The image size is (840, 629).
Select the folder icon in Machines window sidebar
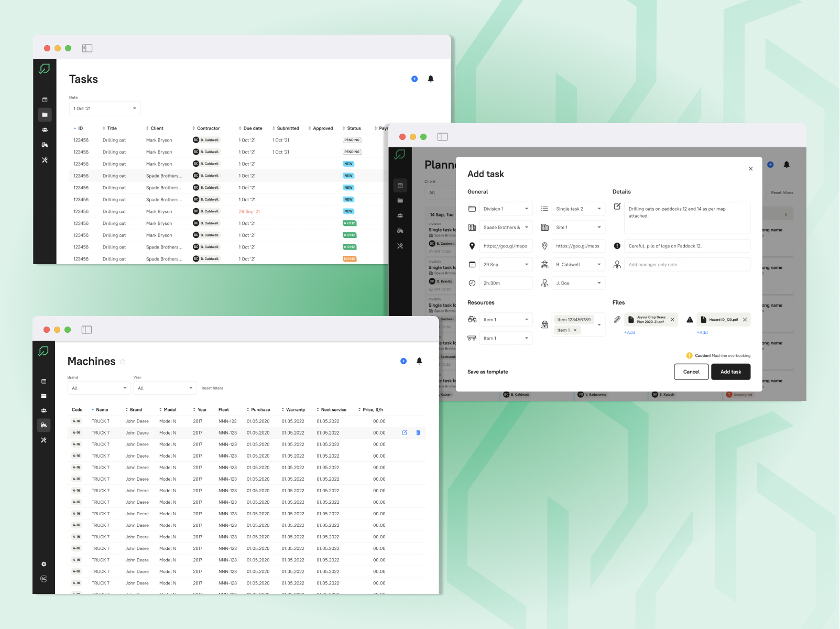pos(43,396)
